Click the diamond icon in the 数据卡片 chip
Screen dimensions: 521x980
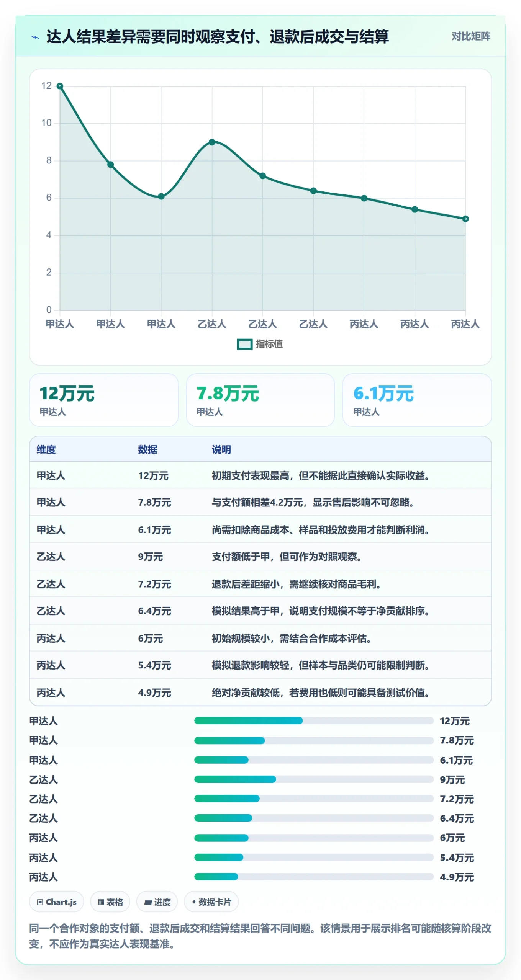[194, 902]
